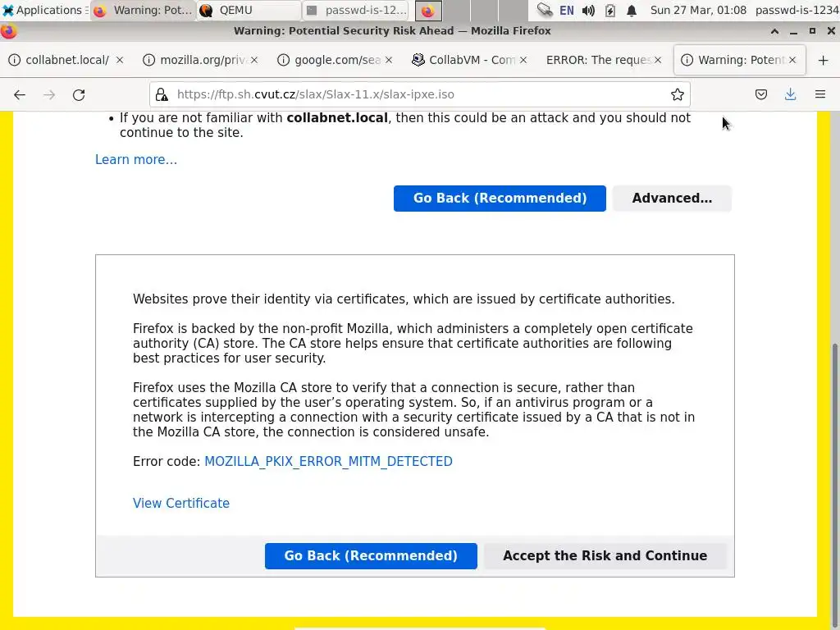Click the Firefox icon in the title bar
840x630 pixels.
coord(8,31)
